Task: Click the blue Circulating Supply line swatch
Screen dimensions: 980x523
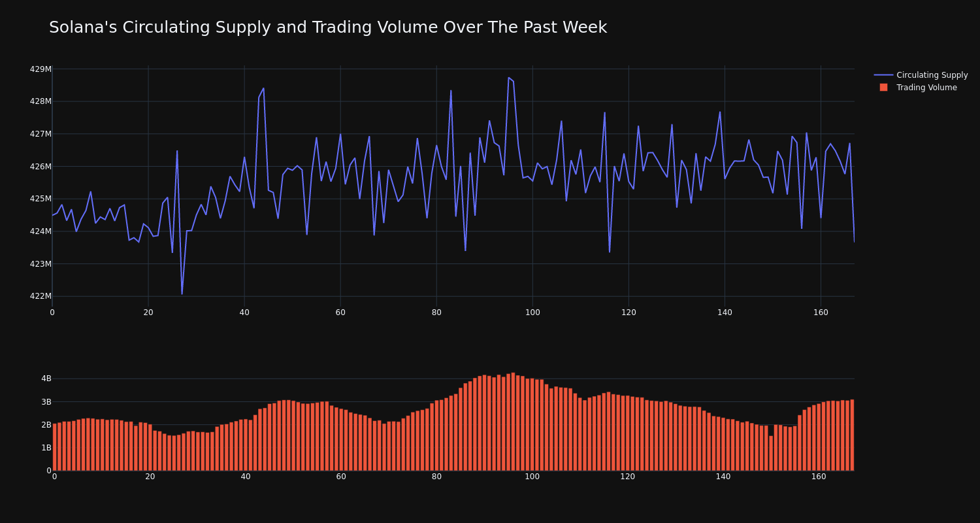Action: [x=883, y=75]
